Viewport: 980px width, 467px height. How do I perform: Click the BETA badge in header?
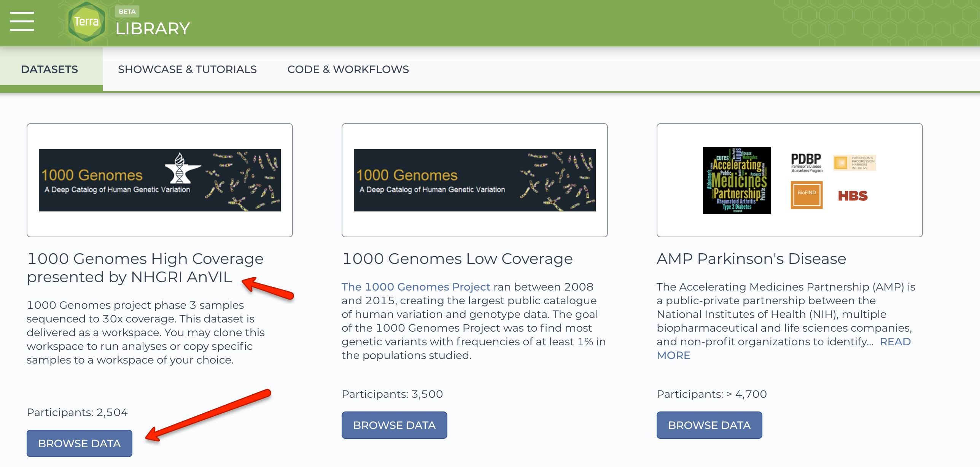[x=127, y=11]
